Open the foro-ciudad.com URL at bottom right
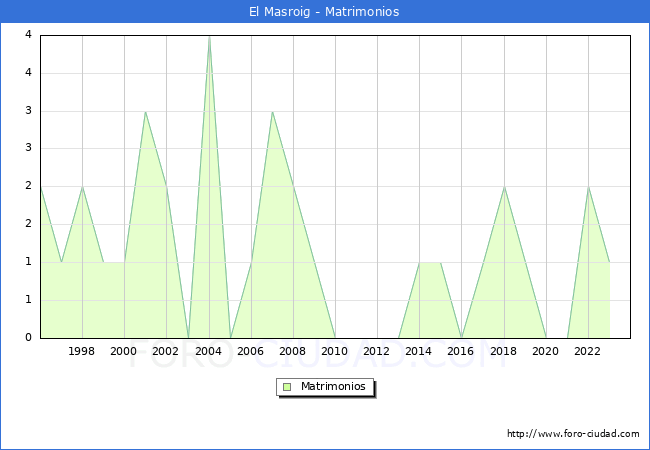 coord(573,434)
